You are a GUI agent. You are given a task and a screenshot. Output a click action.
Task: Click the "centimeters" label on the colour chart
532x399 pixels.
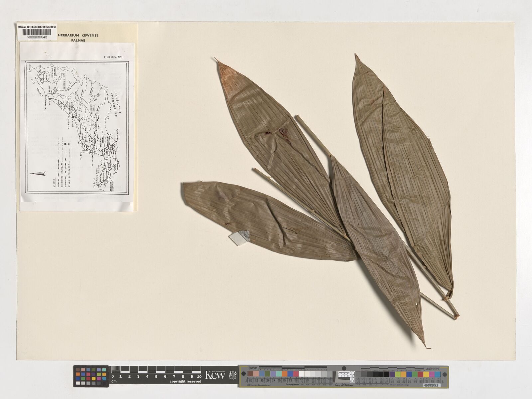[x=432, y=368]
